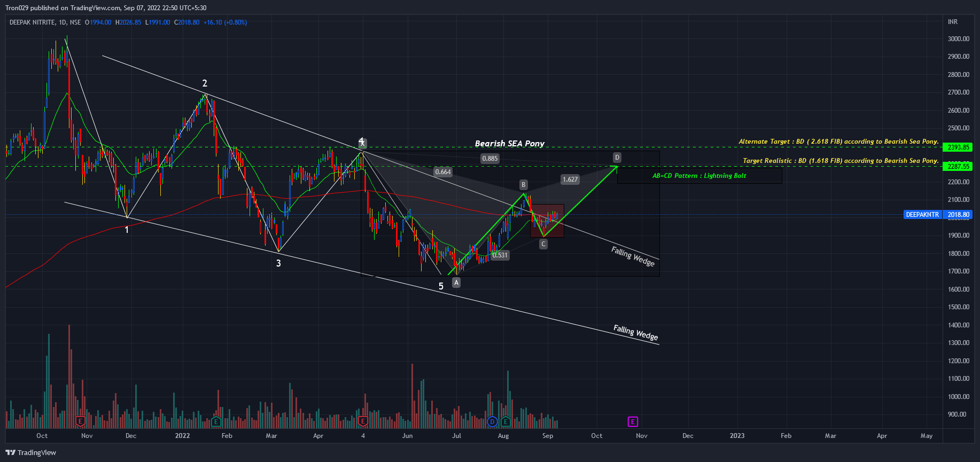Click the 2287.55 green price tag
Screen dimensions: 980x462
point(959,167)
